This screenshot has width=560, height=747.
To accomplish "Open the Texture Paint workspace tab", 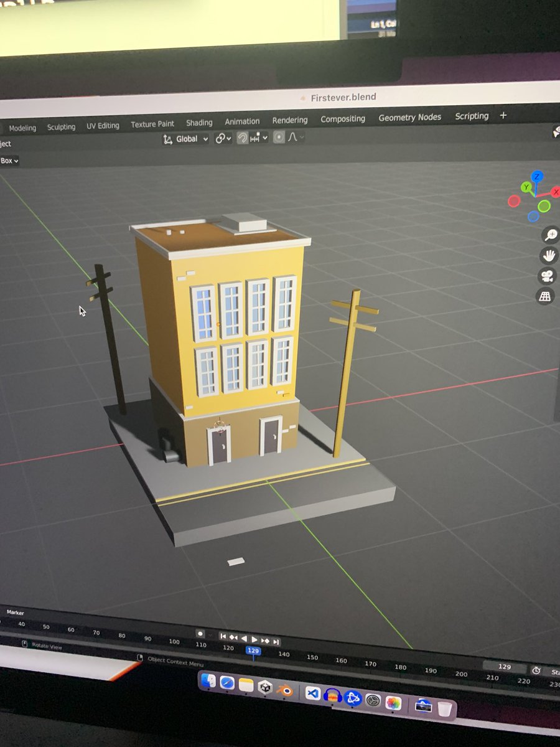I will click(152, 125).
